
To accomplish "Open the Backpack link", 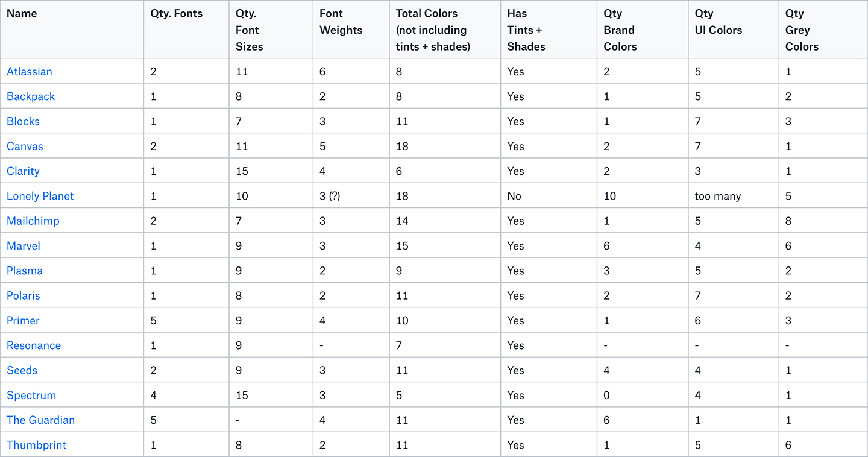I will pos(31,96).
